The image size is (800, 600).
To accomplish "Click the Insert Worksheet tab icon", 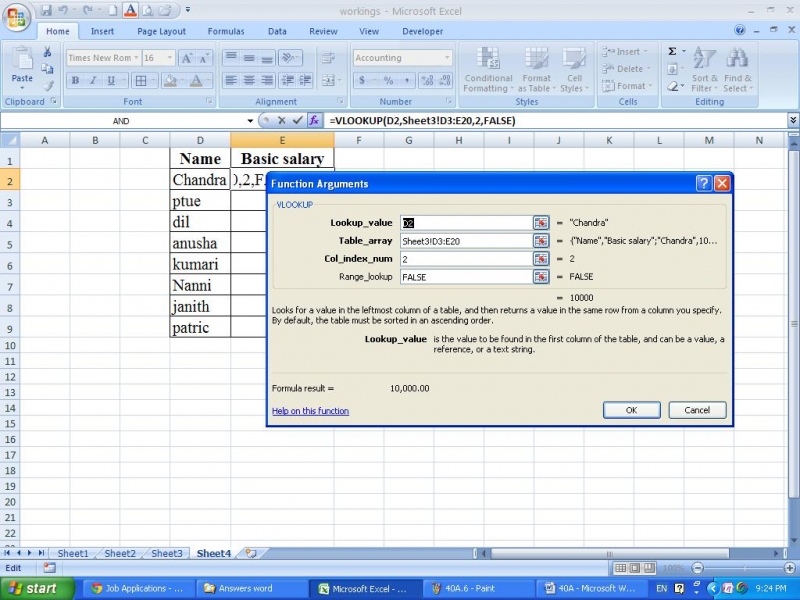I will click(x=250, y=553).
